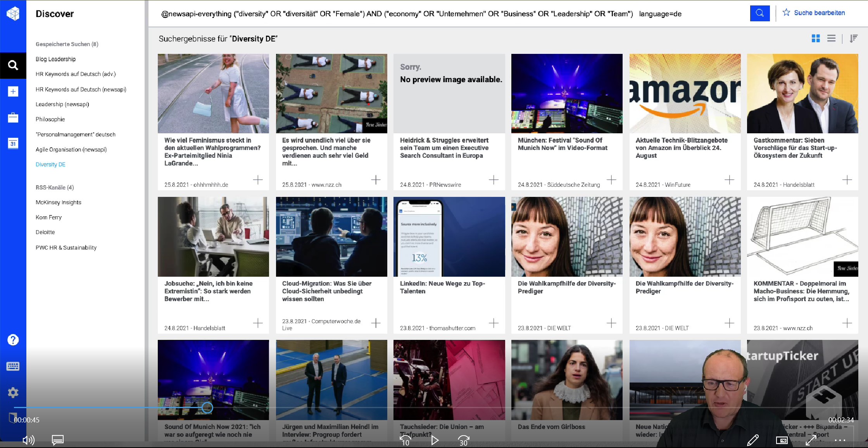The image size is (868, 448).
Task: Open saved search "Personalmanagement" deutsch
Action: (76, 134)
